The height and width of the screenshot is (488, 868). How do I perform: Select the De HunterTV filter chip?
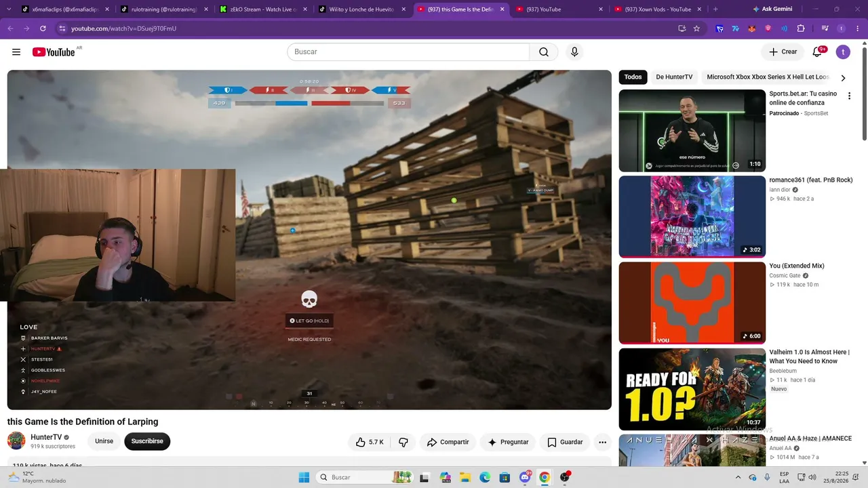tap(674, 77)
